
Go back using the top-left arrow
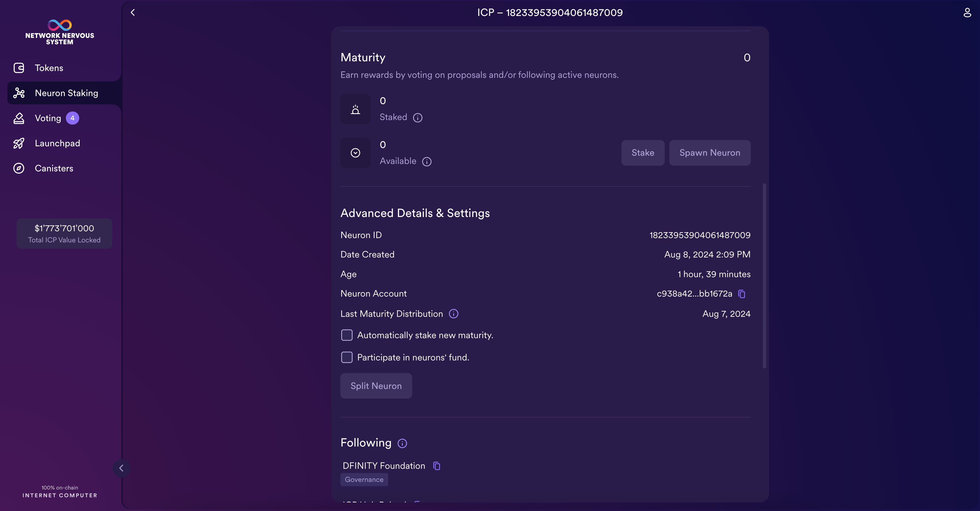click(133, 13)
